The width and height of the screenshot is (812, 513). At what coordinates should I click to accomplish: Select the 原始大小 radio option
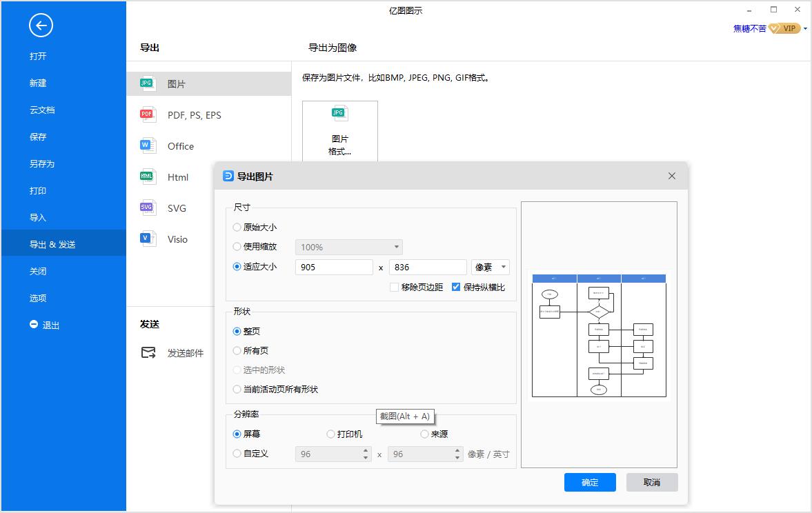(236, 227)
